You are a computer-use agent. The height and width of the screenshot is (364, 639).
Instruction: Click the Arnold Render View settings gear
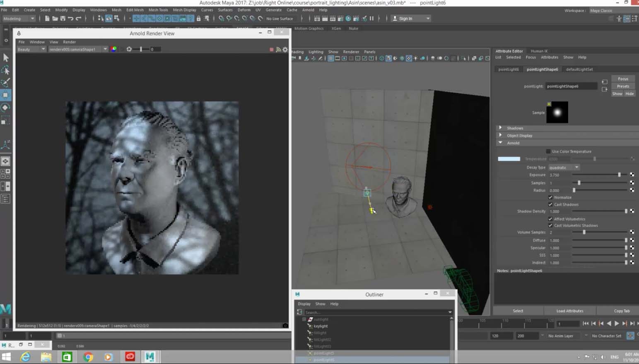tap(285, 49)
